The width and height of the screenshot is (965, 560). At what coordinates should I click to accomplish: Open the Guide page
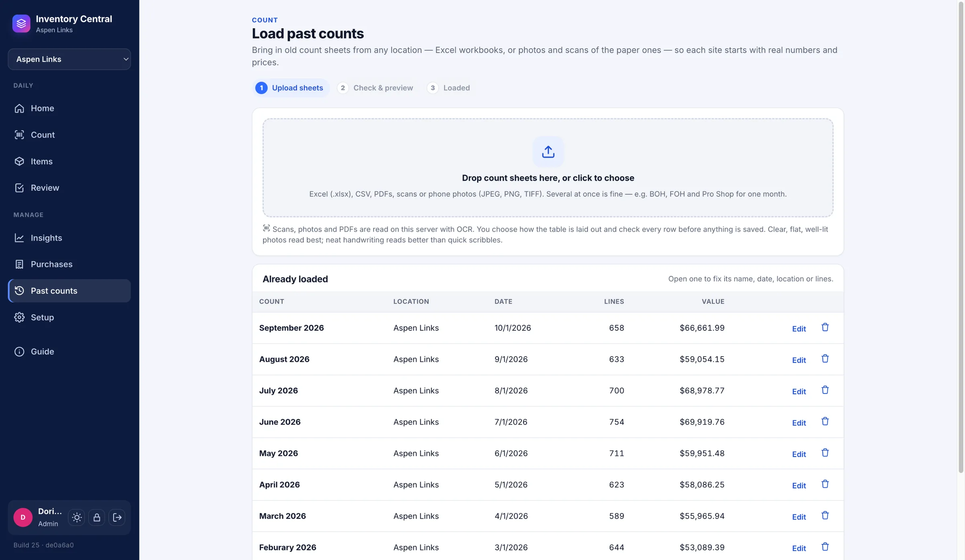pos(69,351)
